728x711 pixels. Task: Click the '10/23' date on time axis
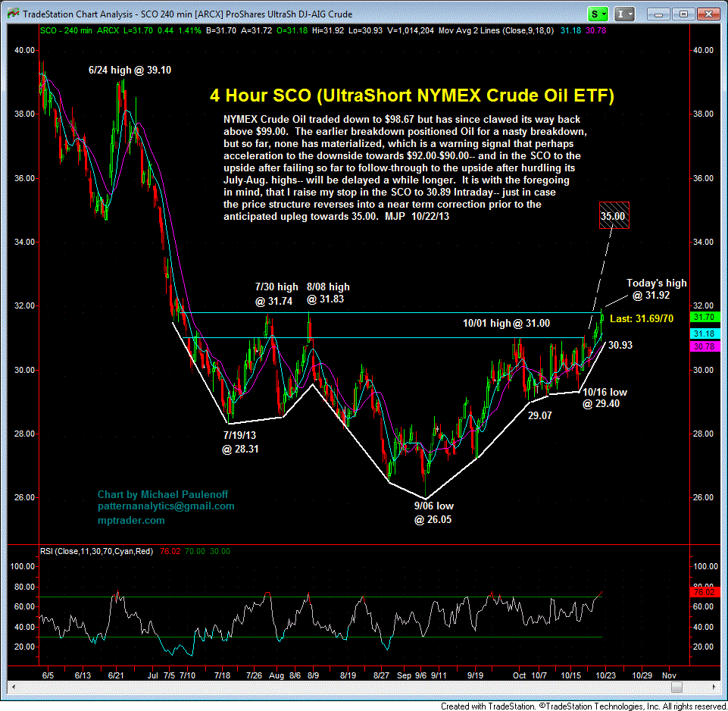(605, 675)
